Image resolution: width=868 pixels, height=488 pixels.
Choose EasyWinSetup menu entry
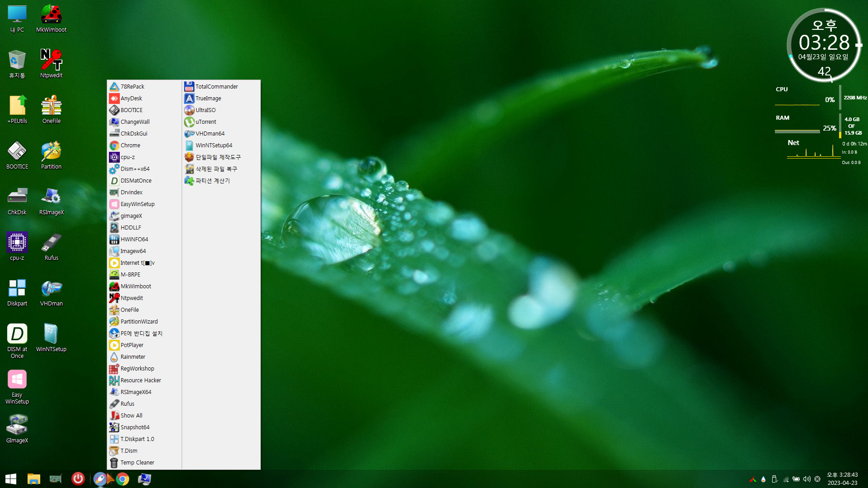point(144,204)
